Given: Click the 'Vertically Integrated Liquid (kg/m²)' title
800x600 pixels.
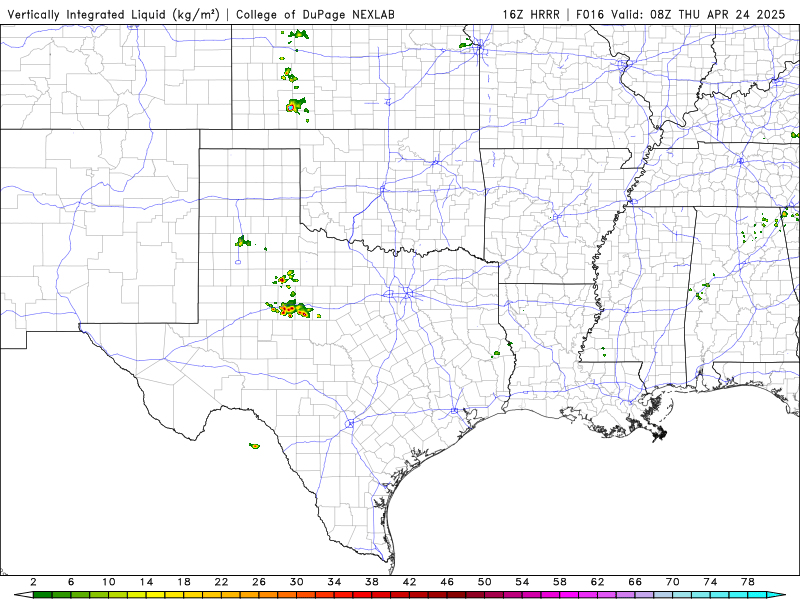Looking at the screenshot, I should pos(113,14).
